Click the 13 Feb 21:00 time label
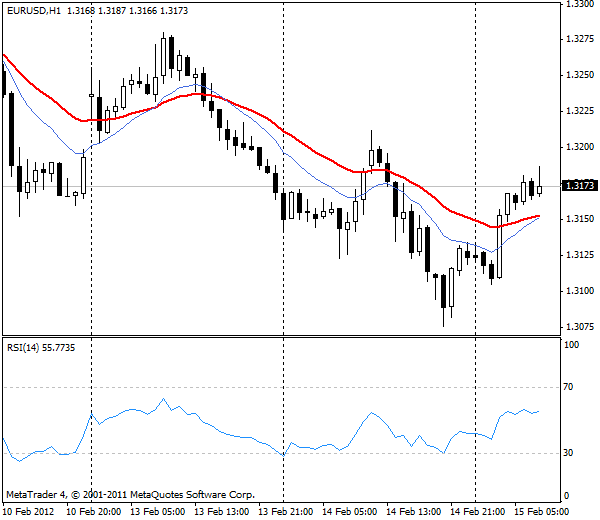 coord(285,512)
